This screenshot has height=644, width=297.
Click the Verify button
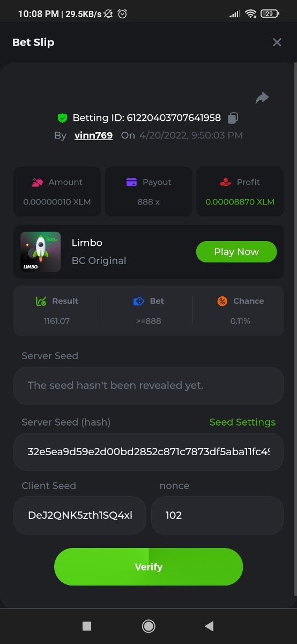coord(148,567)
